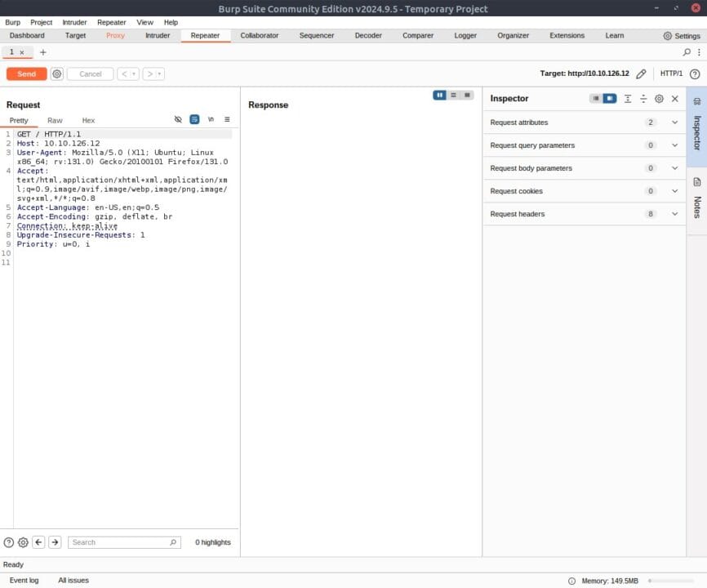The height and width of the screenshot is (588, 707).
Task: Click the back arrow in the bottom toolbar
Action: pyautogui.click(x=38, y=541)
